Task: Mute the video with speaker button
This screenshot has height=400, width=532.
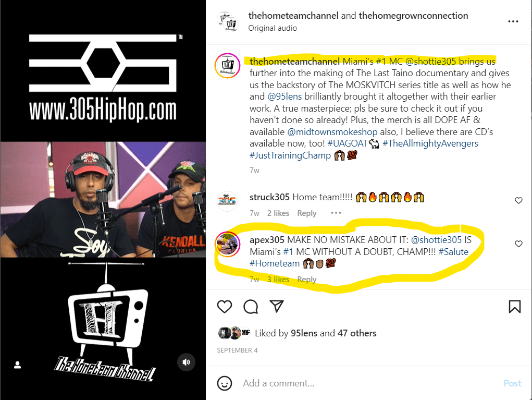Action: click(186, 362)
